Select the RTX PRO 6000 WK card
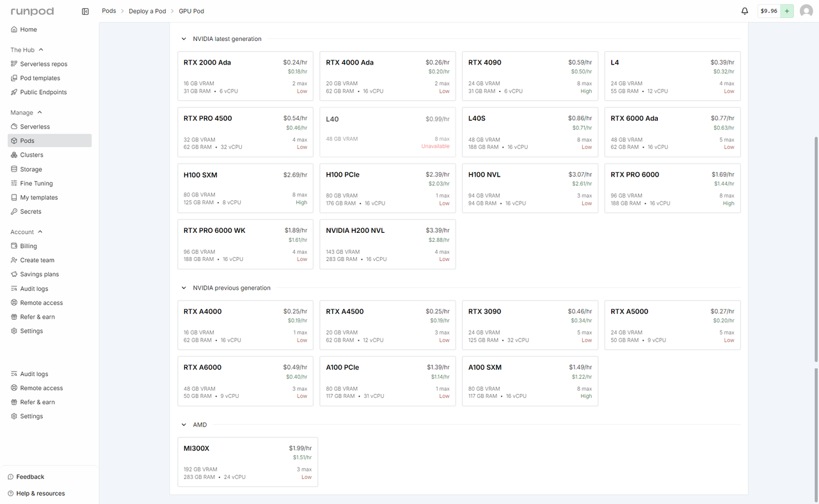The width and height of the screenshot is (819, 504). [245, 244]
